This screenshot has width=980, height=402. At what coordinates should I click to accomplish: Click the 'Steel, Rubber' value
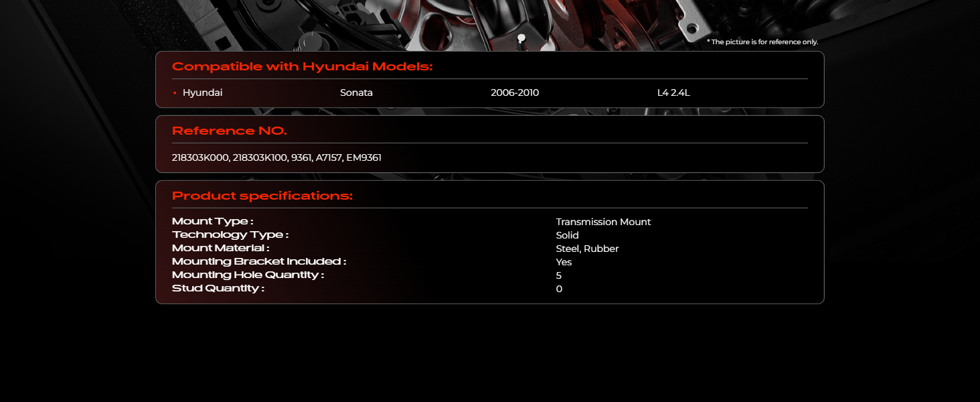[587, 249]
